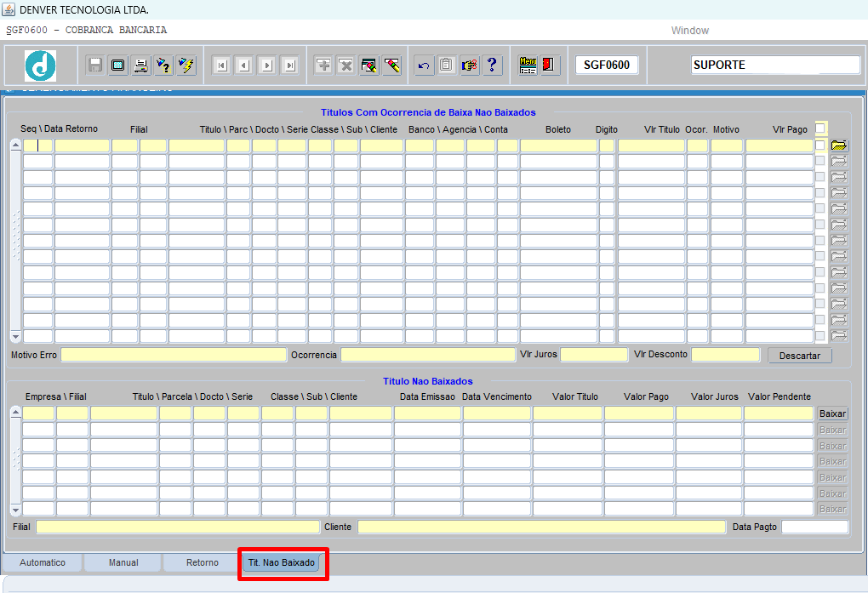The width and height of the screenshot is (868, 593).
Task: Open folder icon on highlighted first grid row
Action: coord(839,145)
